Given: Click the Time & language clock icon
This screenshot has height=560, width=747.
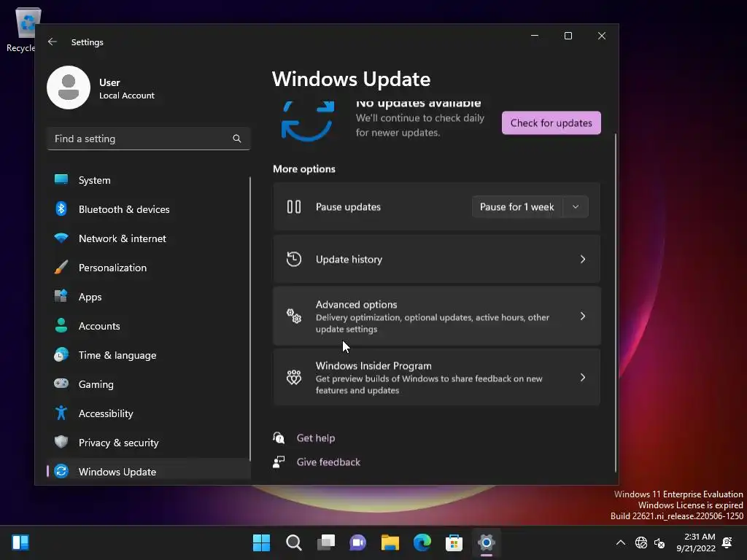Looking at the screenshot, I should [61, 355].
